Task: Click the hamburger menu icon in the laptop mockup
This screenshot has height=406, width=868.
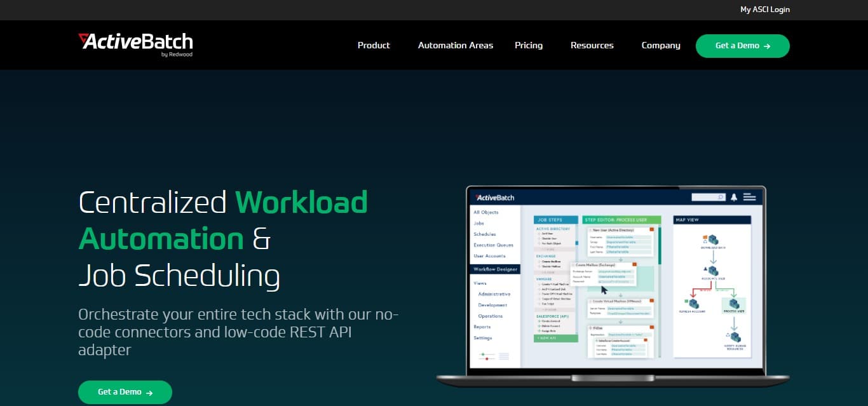Action: [749, 197]
